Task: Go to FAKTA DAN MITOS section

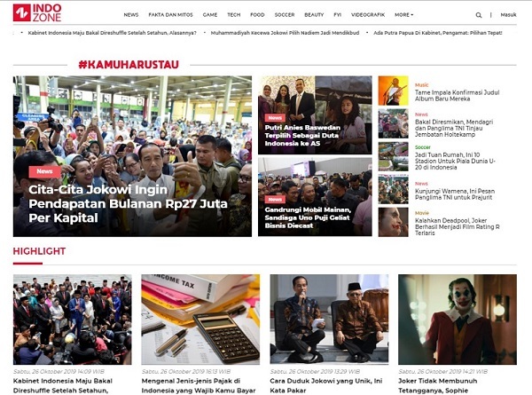Action: coord(170,15)
